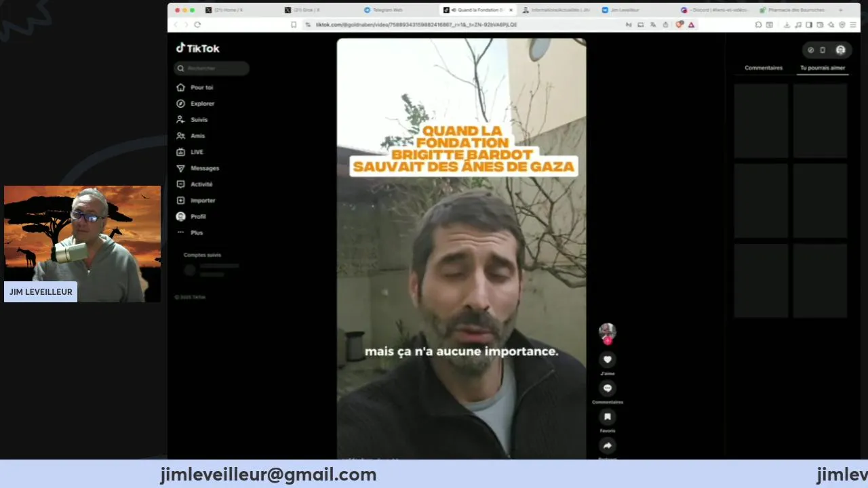868x488 pixels.
Task: Open the Brave Shields lion icon
Action: [x=680, y=24]
